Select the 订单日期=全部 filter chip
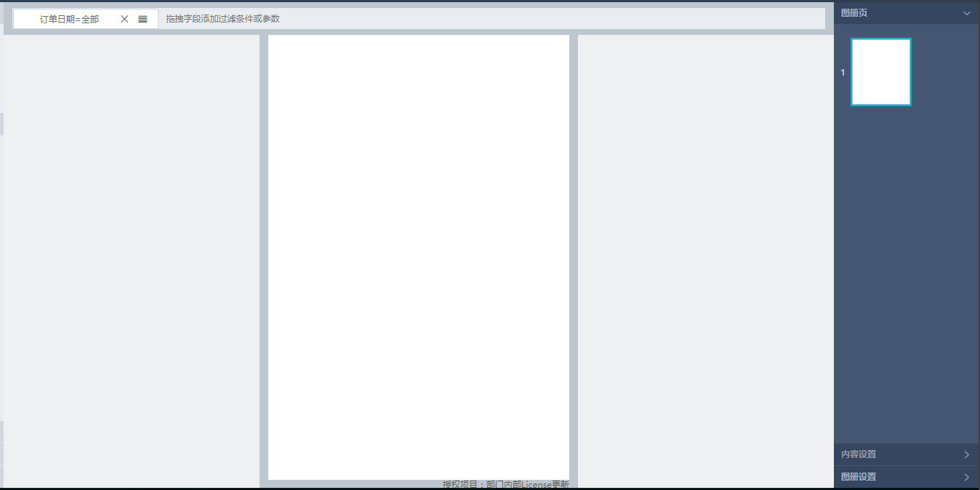Image resolution: width=980 pixels, height=490 pixels. pyautogui.click(x=85, y=19)
